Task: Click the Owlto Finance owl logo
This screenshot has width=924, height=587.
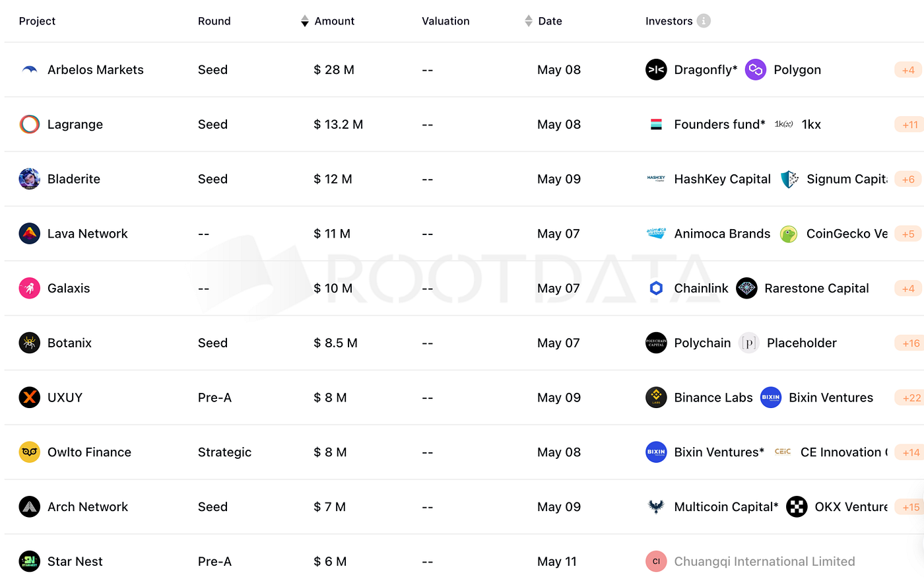Action: pyautogui.click(x=30, y=452)
